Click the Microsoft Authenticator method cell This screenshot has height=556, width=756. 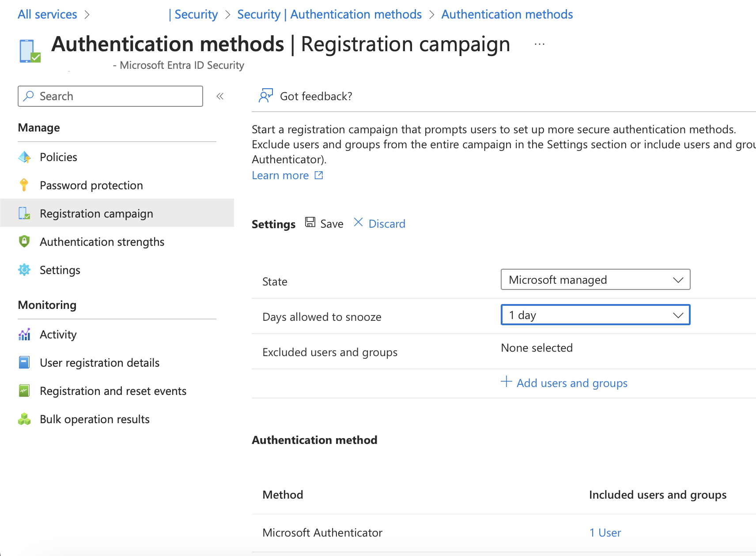(x=322, y=533)
